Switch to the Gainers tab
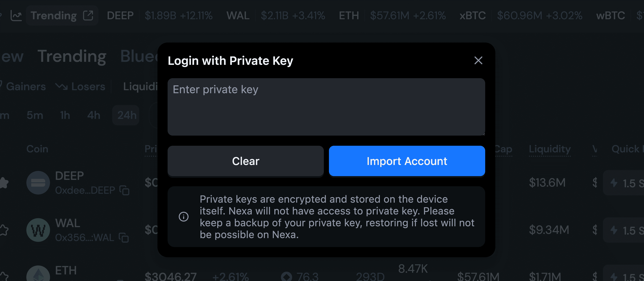This screenshot has height=281, width=644. pyautogui.click(x=26, y=86)
